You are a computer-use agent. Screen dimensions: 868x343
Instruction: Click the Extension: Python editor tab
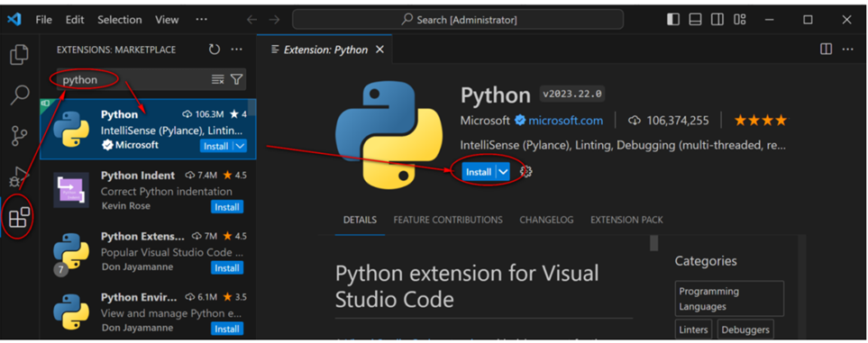(325, 50)
